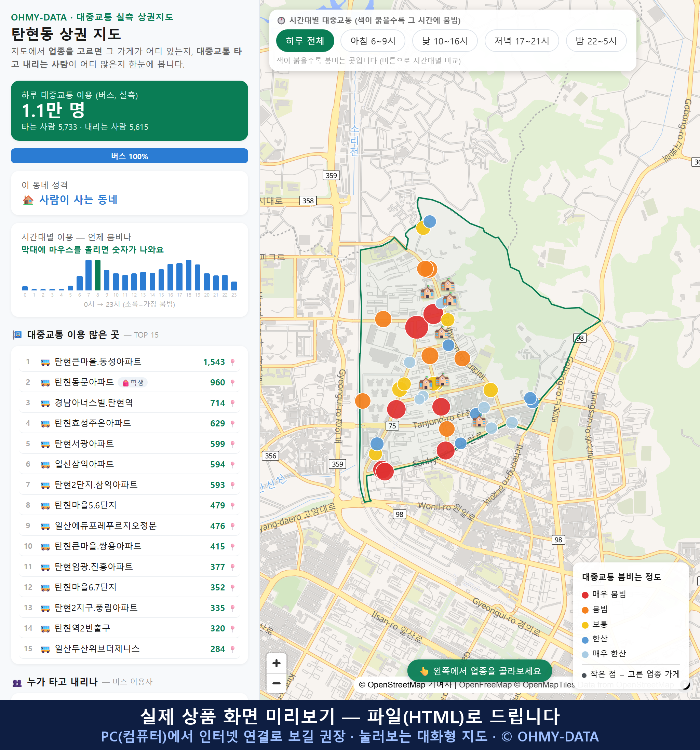This screenshot has height=750, width=700.
Task: Open the 탄현큰마을.동성아파트 list row
Action: 129,362
